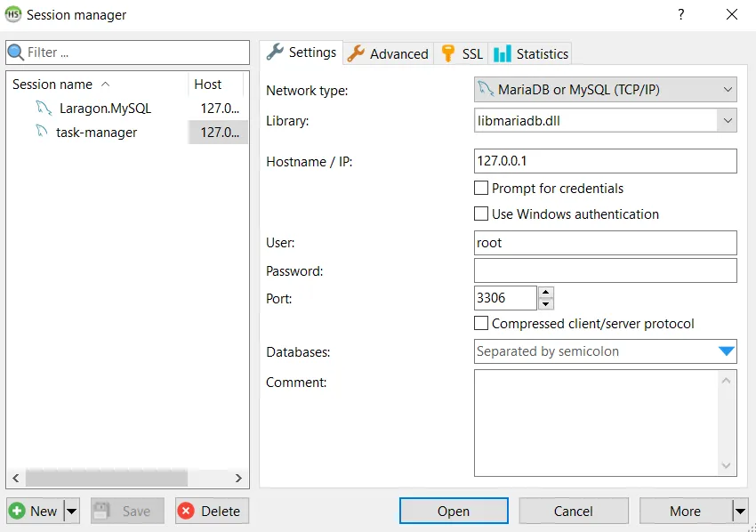
Task: Click the Port field showing 3306
Action: 505,298
